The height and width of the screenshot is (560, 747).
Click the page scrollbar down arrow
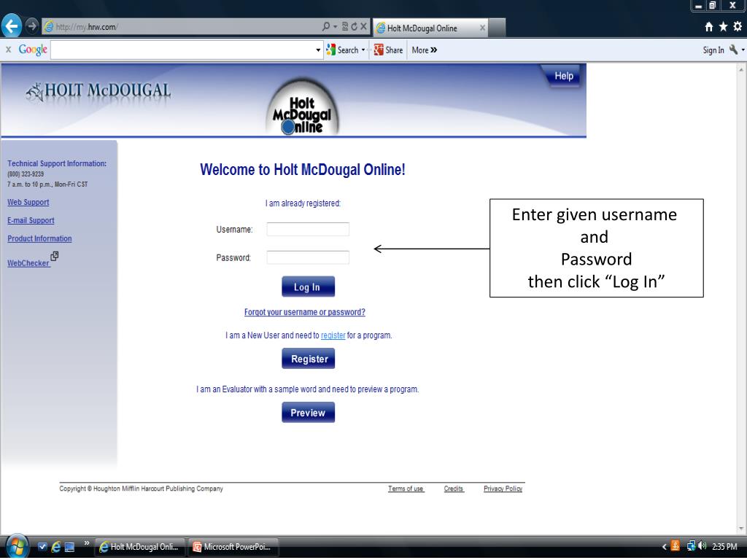(741, 529)
